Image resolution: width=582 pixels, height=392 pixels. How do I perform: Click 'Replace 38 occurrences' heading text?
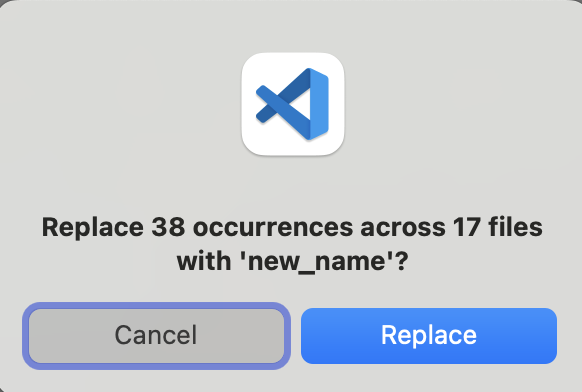[x=197, y=227]
